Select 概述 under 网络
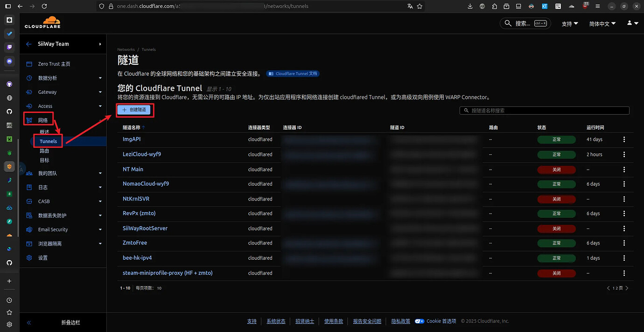 (x=44, y=132)
